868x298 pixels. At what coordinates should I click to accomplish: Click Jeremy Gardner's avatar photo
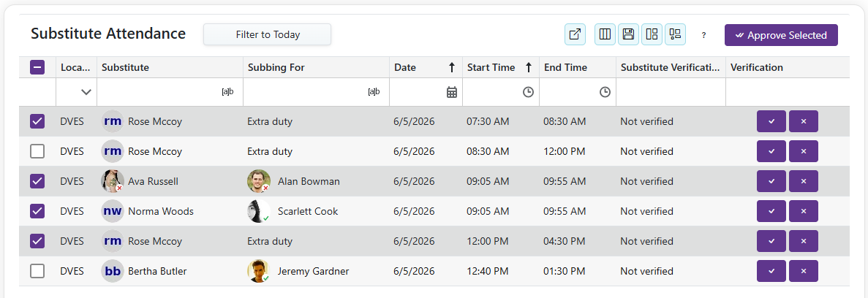(x=259, y=271)
